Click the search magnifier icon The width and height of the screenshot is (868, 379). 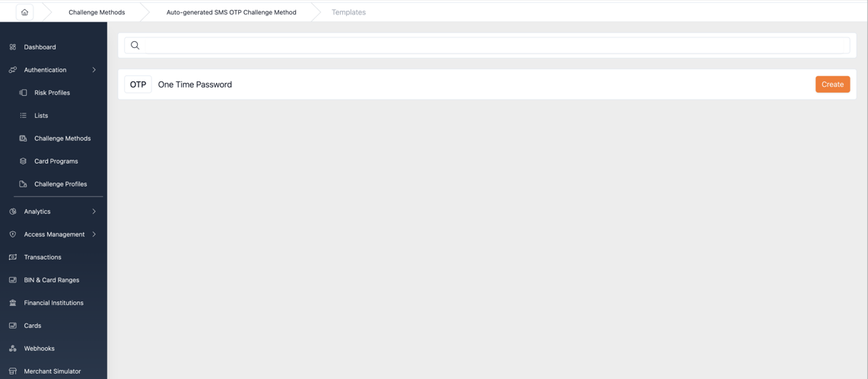coord(135,46)
